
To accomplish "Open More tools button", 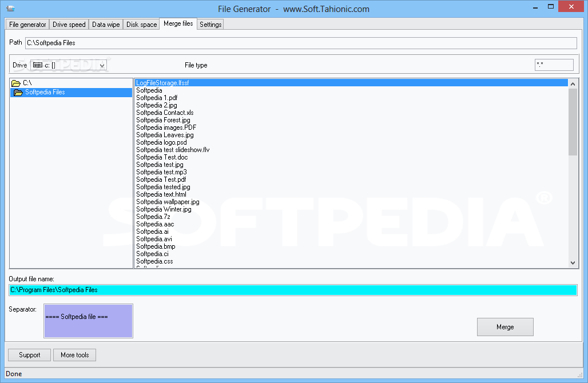I will (74, 355).
